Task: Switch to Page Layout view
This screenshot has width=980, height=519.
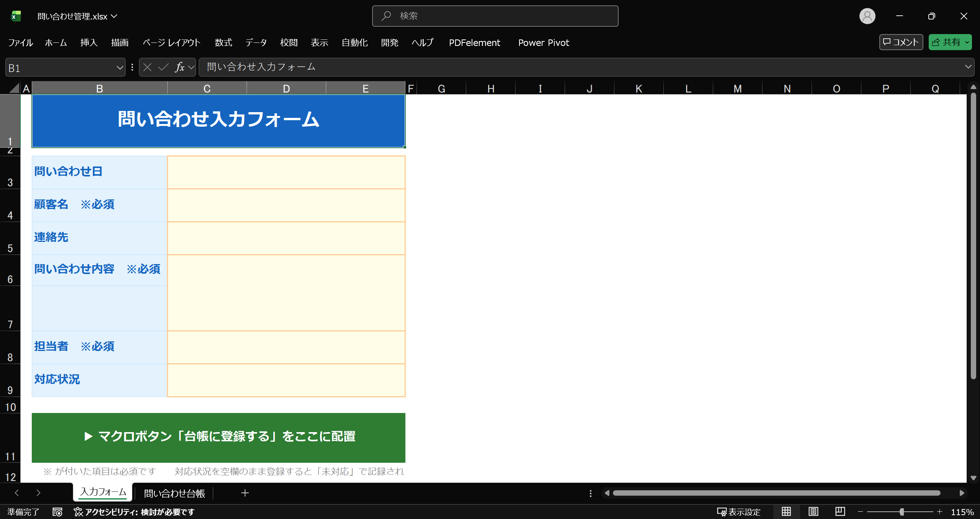Action: (x=813, y=512)
